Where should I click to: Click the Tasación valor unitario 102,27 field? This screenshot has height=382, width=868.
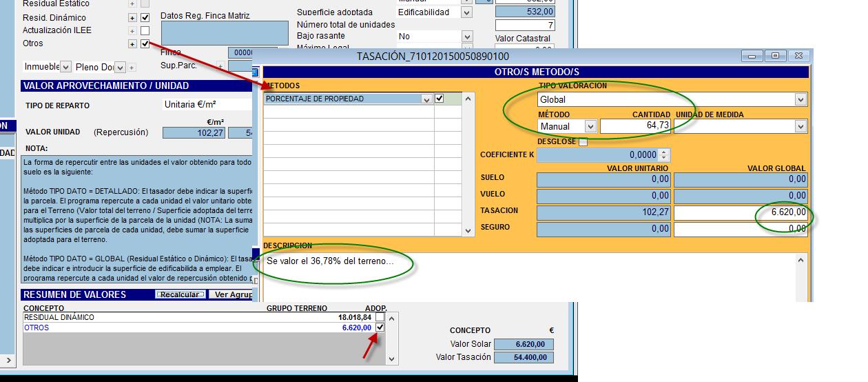tap(604, 212)
